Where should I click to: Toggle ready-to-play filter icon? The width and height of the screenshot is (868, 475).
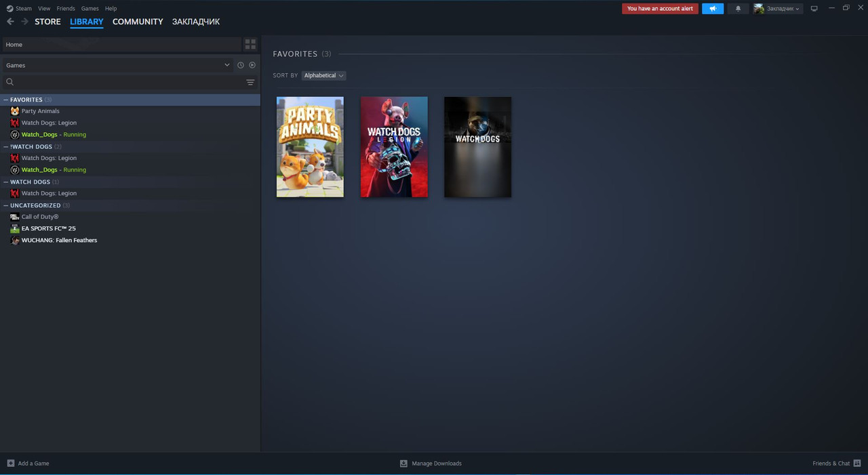(x=252, y=65)
